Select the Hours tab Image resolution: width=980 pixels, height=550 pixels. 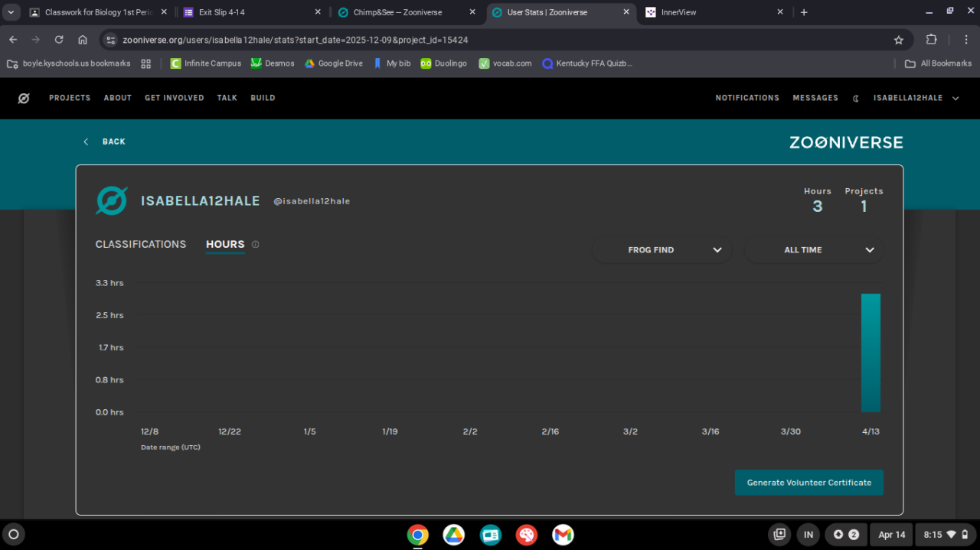225,244
